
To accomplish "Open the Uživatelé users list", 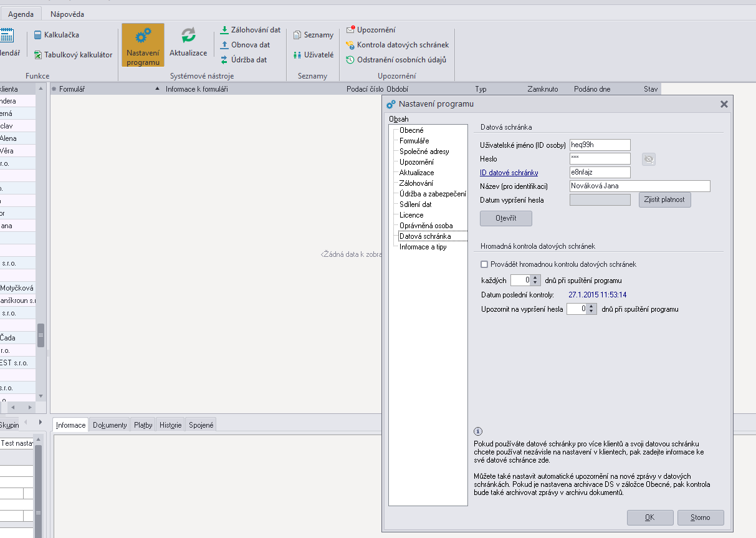I will [313, 55].
